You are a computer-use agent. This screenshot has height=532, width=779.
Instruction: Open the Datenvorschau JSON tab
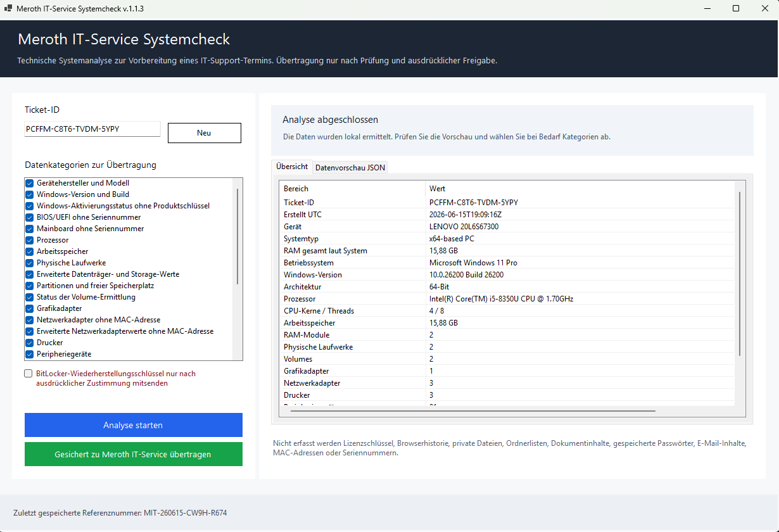pos(350,168)
